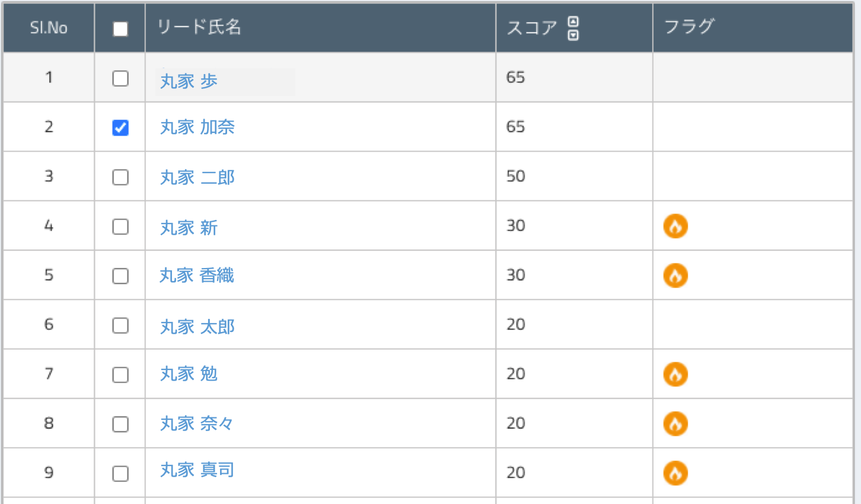The image size is (861, 504).
Task: Open lead link 丸家 真司
Action: [197, 470]
